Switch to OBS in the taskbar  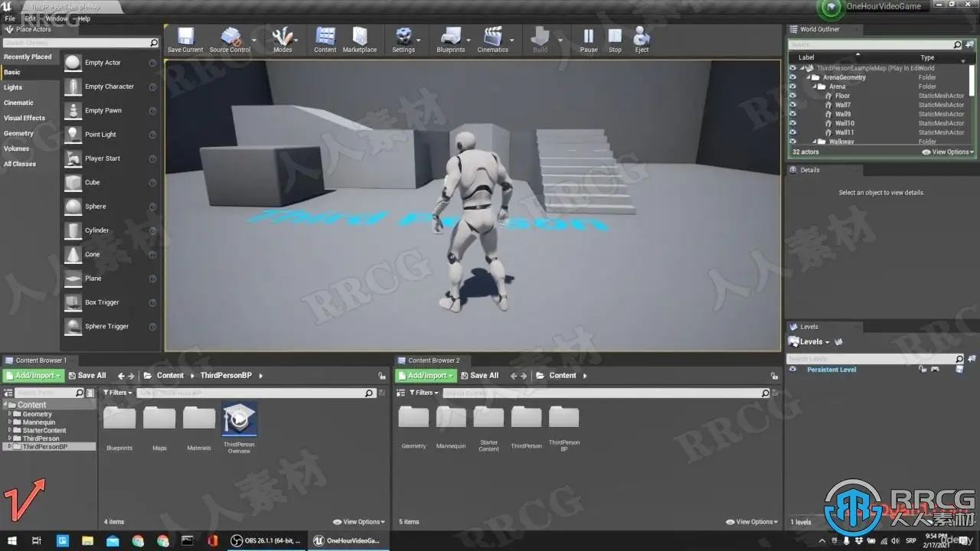(268, 541)
